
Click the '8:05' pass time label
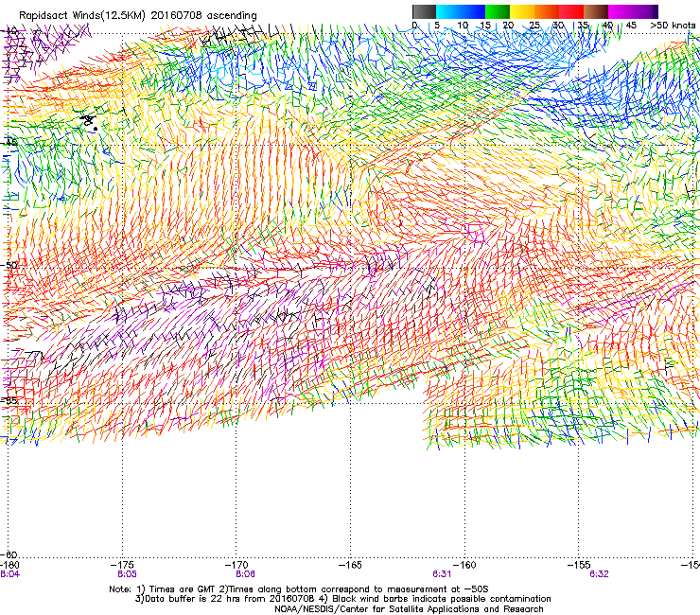tap(127, 574)
